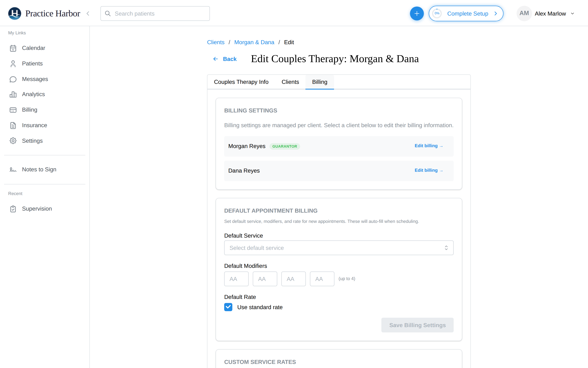Click the Billing card icon in sidebar
The width and height of the screenshot is (588, 368).
coord(13,110)
